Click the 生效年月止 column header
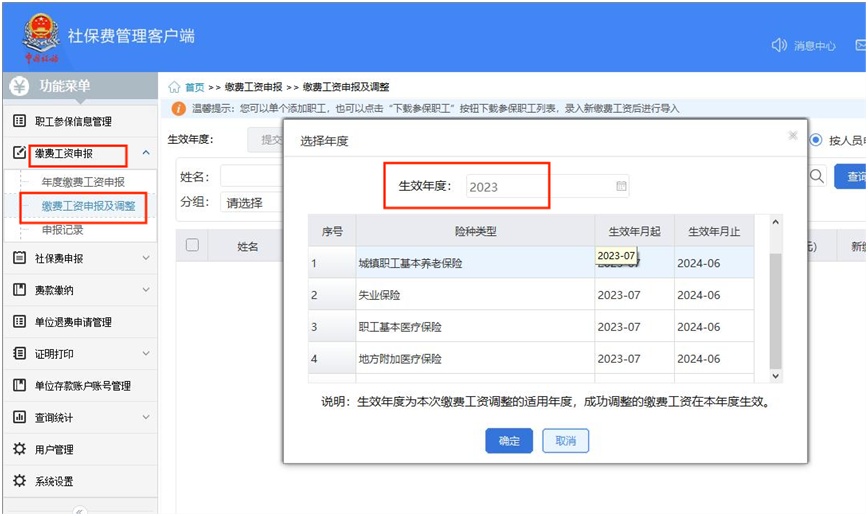The height and width of the screenshot is (516, 868). coord(714,231)
